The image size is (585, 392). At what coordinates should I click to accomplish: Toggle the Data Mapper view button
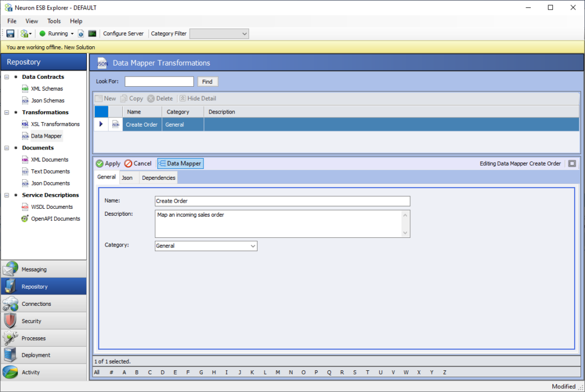click(x=180, y=164)
